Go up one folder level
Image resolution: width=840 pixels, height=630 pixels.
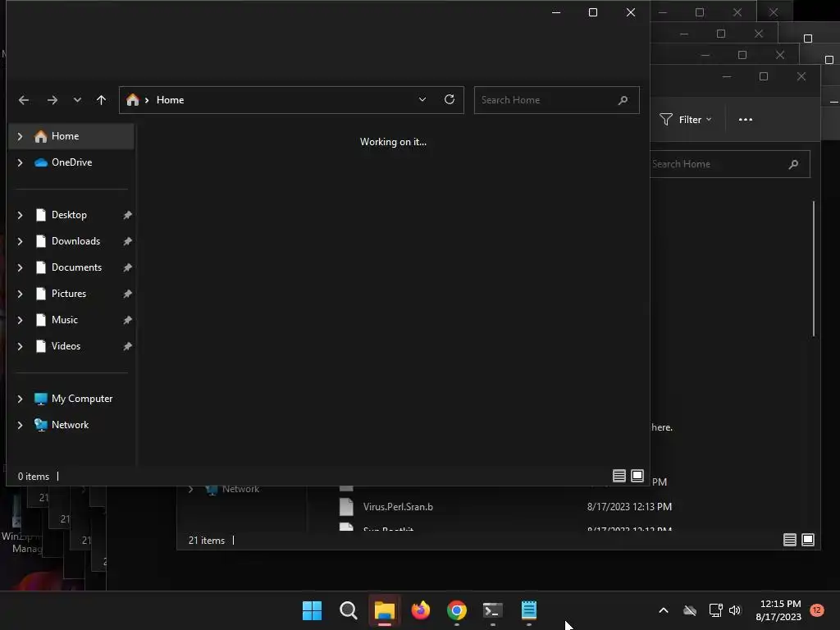[x=101, y=100]
